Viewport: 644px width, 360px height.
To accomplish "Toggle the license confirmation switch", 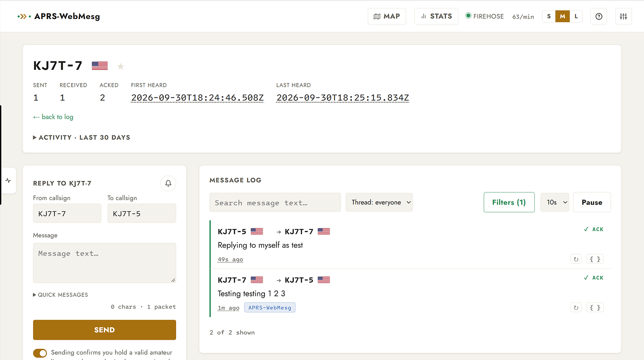I will (x=40, y=353).
